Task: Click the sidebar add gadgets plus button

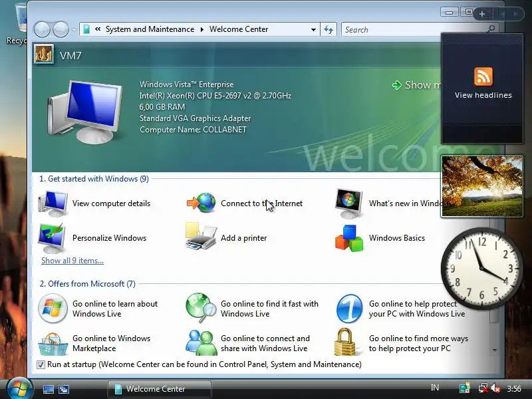Action: click(481, 14)
